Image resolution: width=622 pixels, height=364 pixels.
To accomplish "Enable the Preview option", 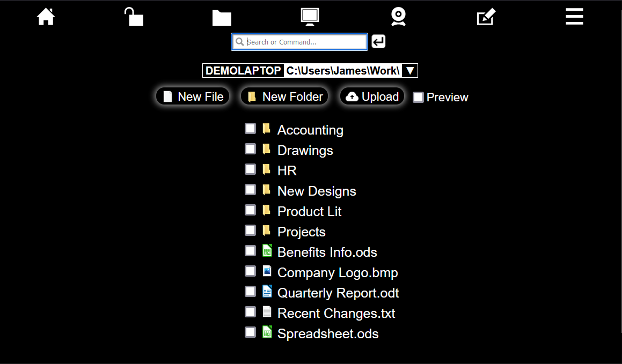I will (x=418, y=97).
